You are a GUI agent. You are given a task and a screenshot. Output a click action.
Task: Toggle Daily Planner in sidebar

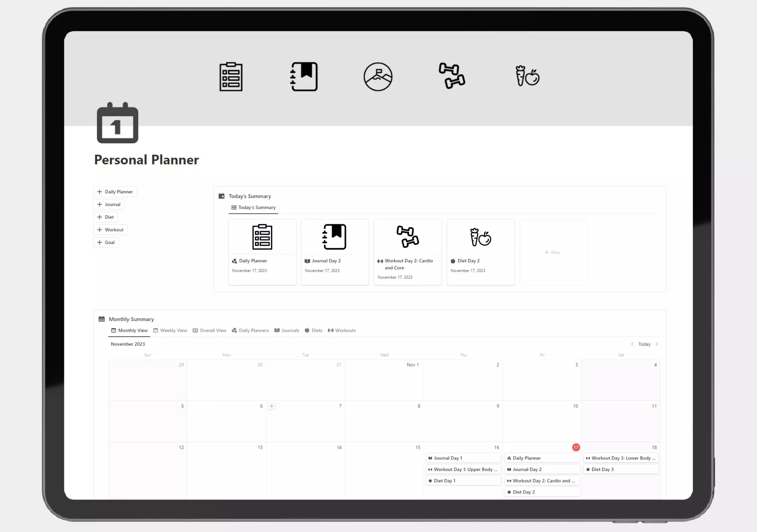[x=115, y=191]
